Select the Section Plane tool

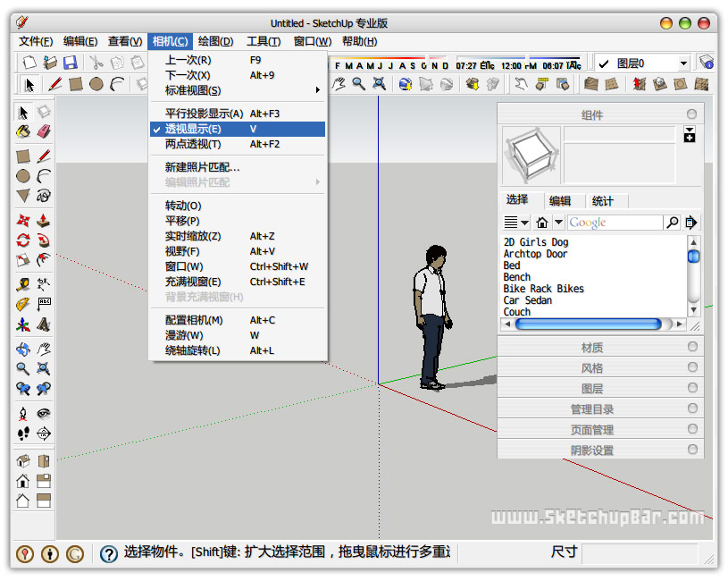[x=44, y=434]
